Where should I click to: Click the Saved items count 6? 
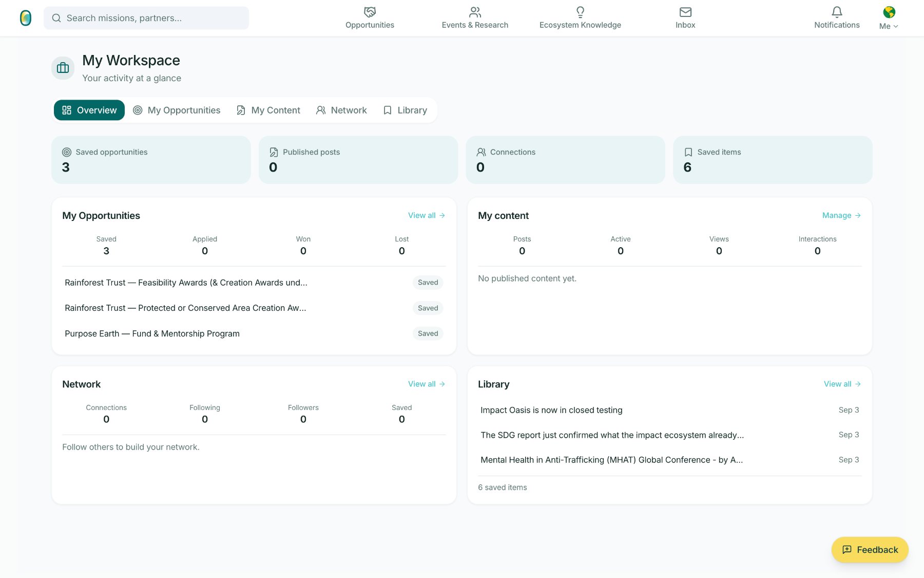(687, 167)
